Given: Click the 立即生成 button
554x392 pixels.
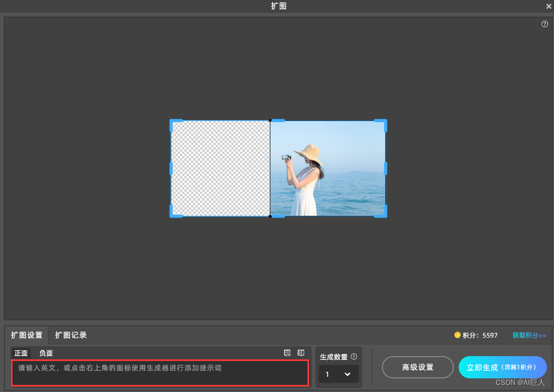Looking at the screenshot, I should pyautogui.click(x=502, y=368).
